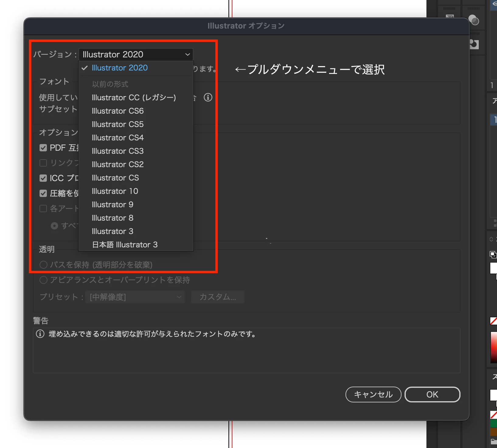Viewport: 497px width, 448px height.
Task: Choose Illustrator CS3 from list
Action: 136,151
